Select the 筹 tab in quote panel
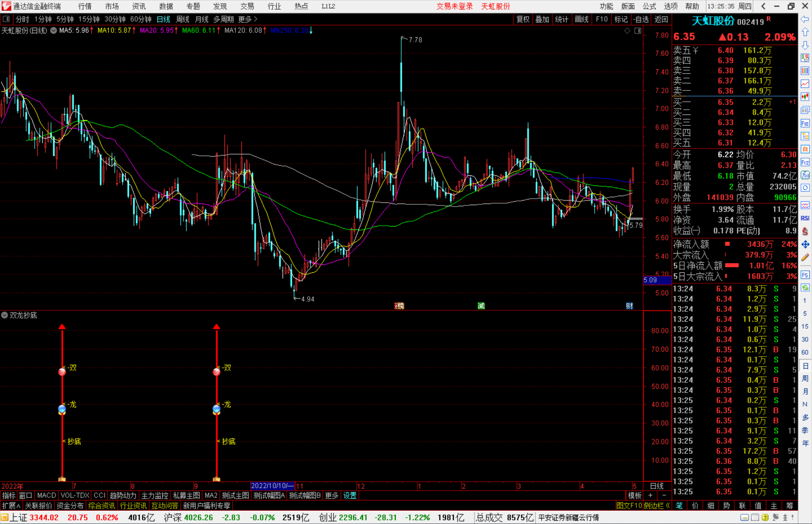Image resolution: width=812 pixels, height=524 pixels. pos(789,506)
